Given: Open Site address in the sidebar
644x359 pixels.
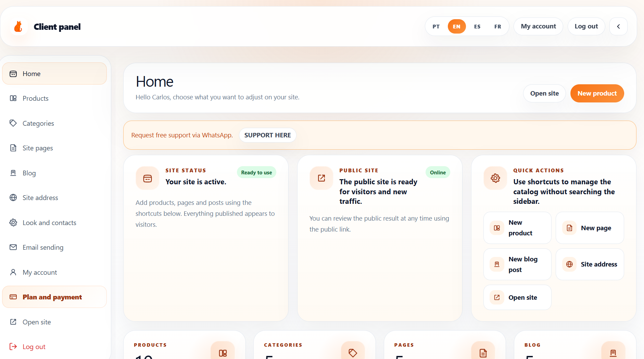Looking at the screenshot, I should click(x=54, y=198).
